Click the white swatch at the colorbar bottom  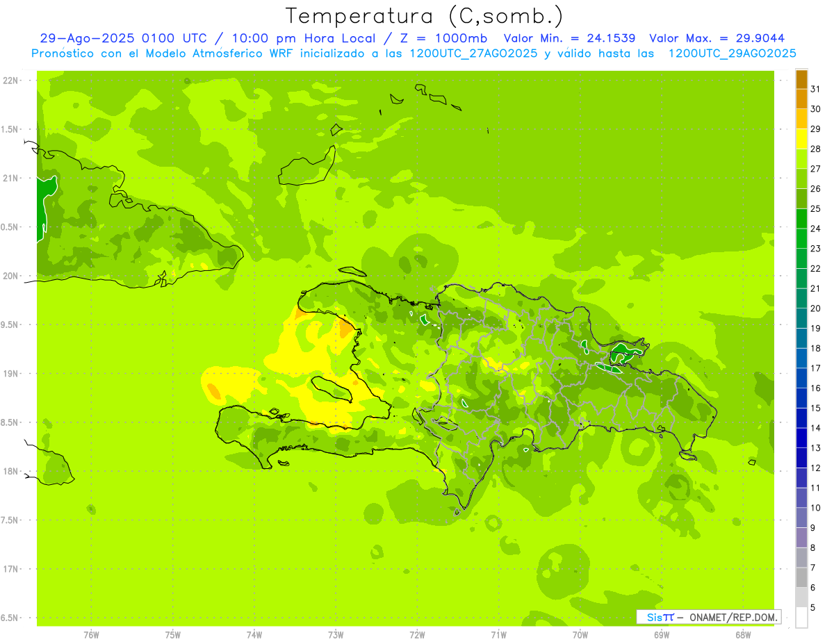[x=801, y=618]
